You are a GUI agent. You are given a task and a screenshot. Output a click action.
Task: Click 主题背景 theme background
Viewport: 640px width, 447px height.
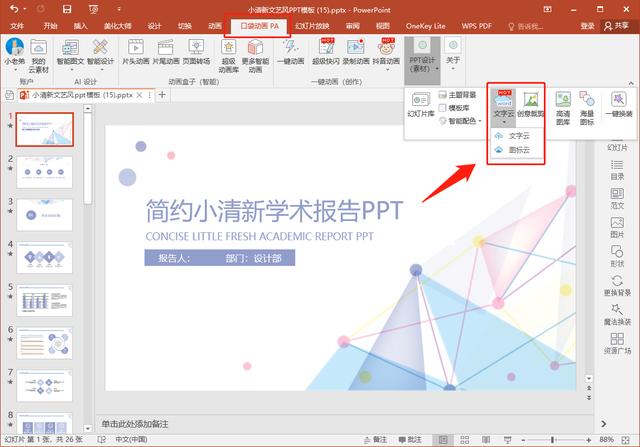coord(458,95)
